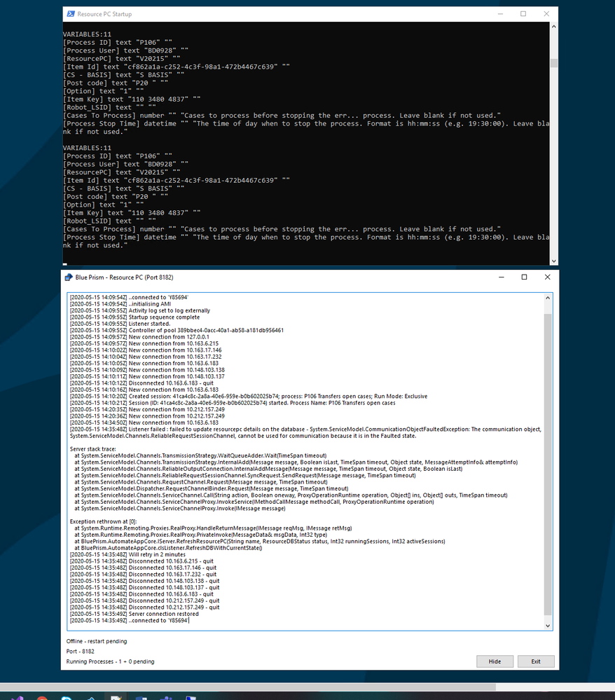
Task: Click scroll-down arrow in the Blue Prism log
Action: point(548,626)
